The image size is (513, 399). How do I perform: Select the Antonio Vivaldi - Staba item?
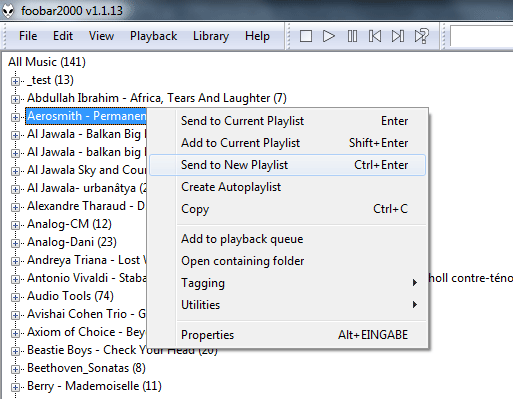tap(86, 278)
